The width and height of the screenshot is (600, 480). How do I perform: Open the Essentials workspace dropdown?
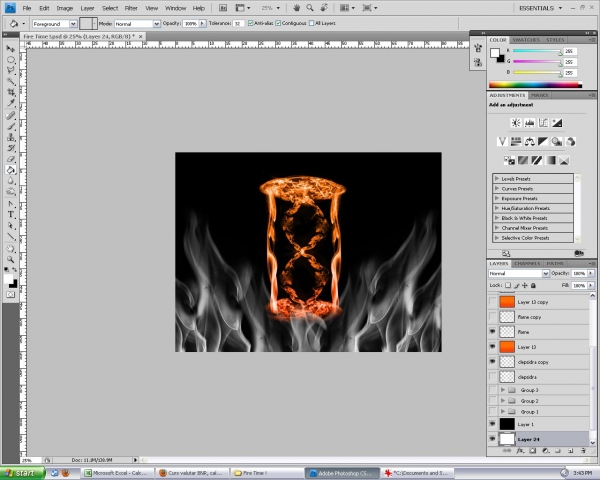(540, 8)
